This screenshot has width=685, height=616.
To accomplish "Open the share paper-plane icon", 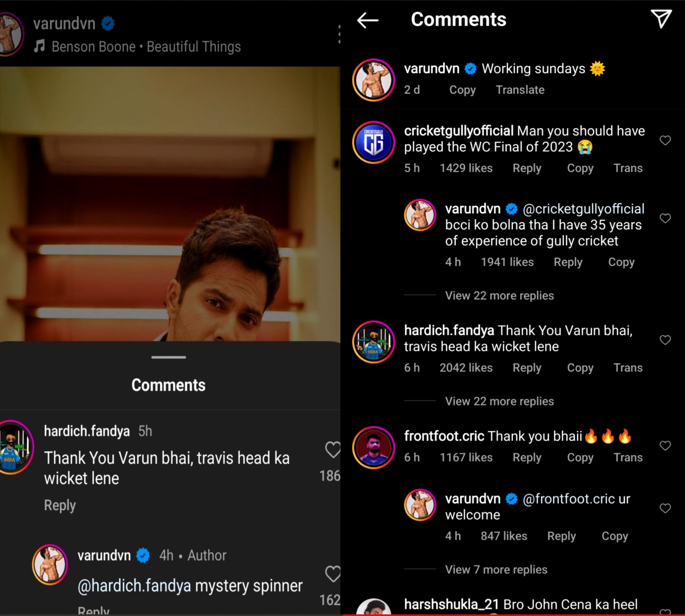I will click(661, 19).
